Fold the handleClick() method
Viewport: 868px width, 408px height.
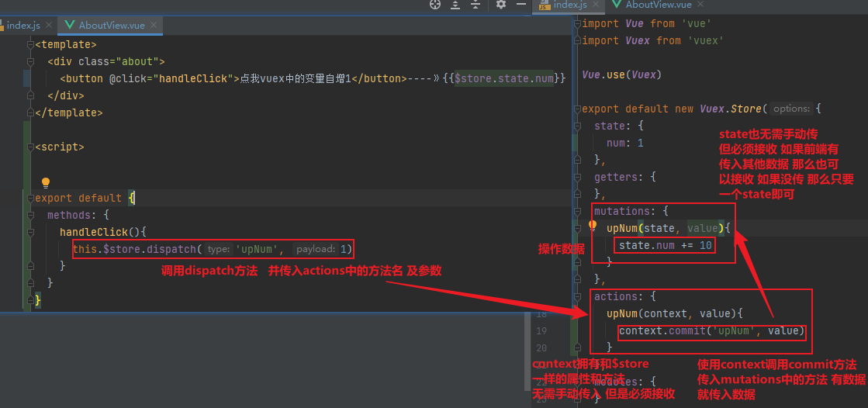(x=31, y=233)
